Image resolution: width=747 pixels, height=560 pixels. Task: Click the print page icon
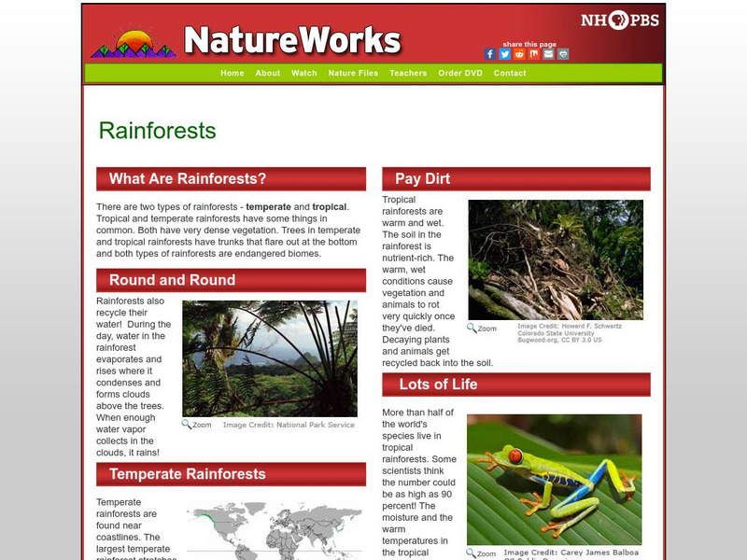[563, 54]
